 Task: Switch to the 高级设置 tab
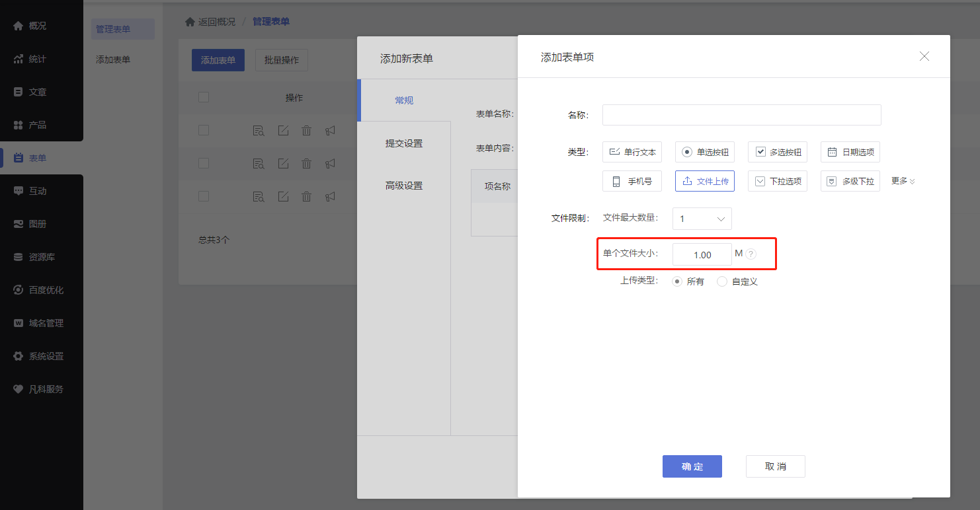404,186
